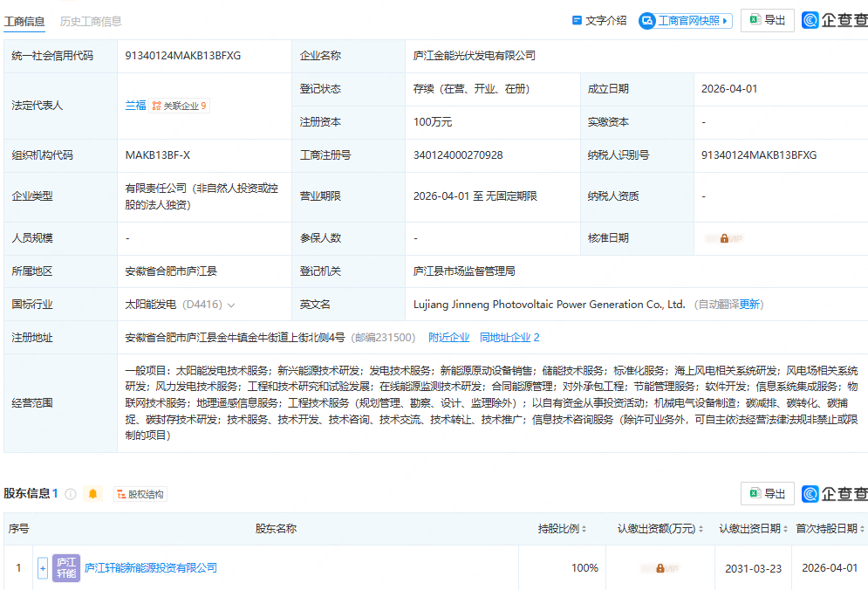The height and width of the screenshot is (590, 868).
Task: Expand the shareholder row plus button
Action: pyautogui.click(x=42, y=567)
